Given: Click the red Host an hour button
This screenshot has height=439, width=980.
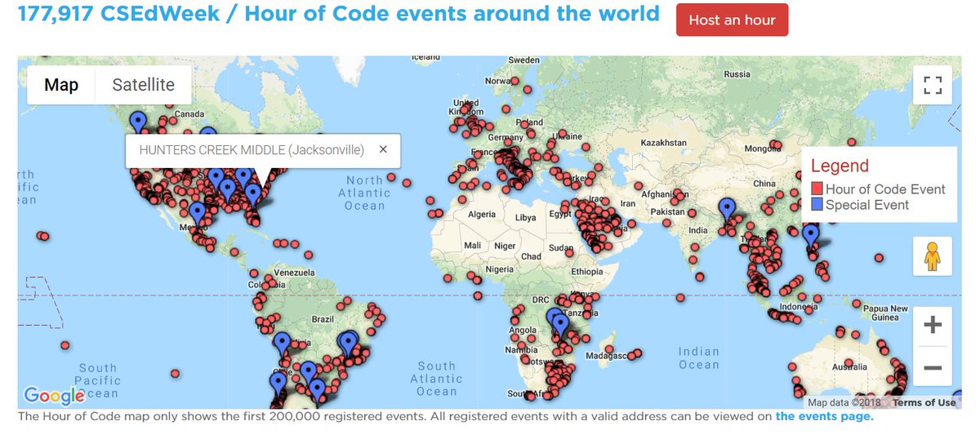Looking at the screenshot, I should 732,20.
